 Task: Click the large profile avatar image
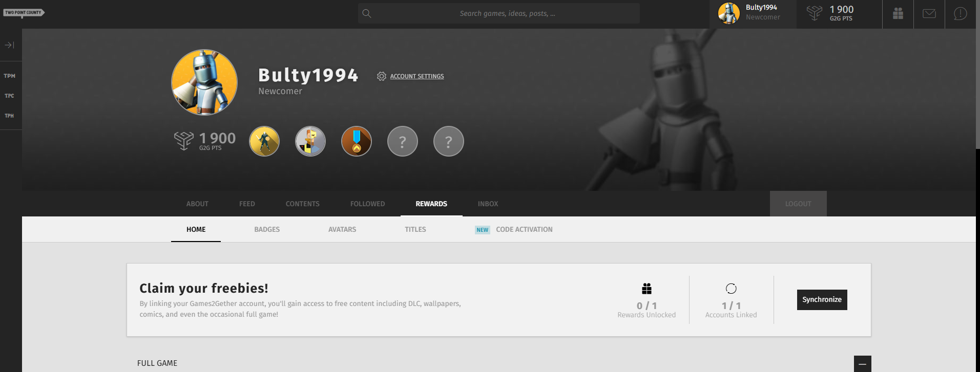pos(204,82)
